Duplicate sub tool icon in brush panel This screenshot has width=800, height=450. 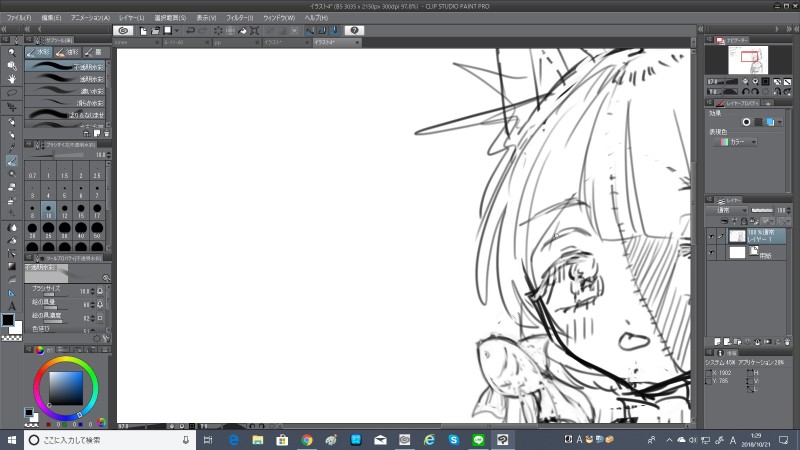(97, 134)
